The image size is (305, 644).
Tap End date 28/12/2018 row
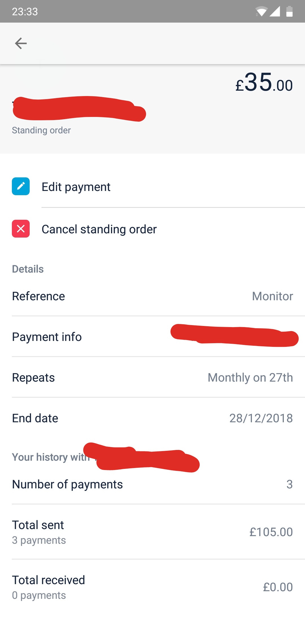(152, 418)
